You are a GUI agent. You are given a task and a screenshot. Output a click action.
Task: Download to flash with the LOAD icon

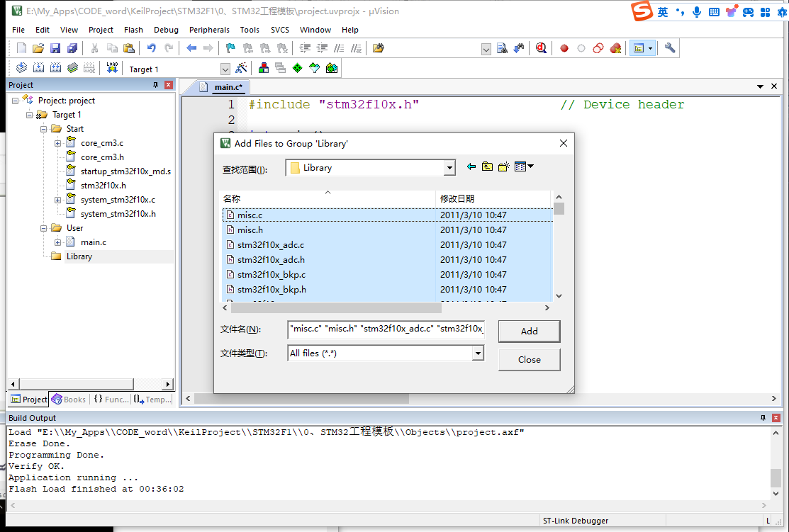coord(112,68)
